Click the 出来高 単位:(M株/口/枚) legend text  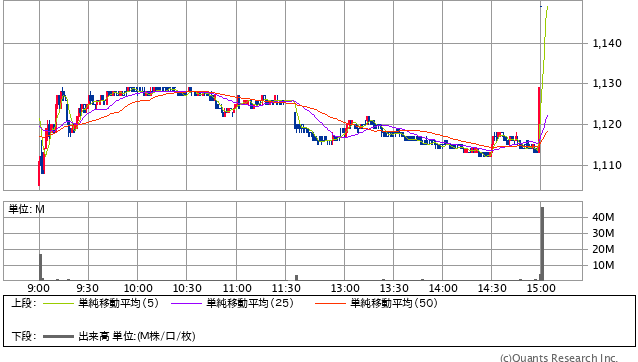pyautogui.click(x=137, y=336)
